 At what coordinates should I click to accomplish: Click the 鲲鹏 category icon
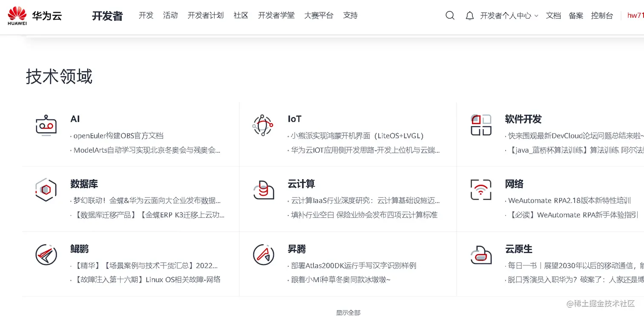coord(46,254)
